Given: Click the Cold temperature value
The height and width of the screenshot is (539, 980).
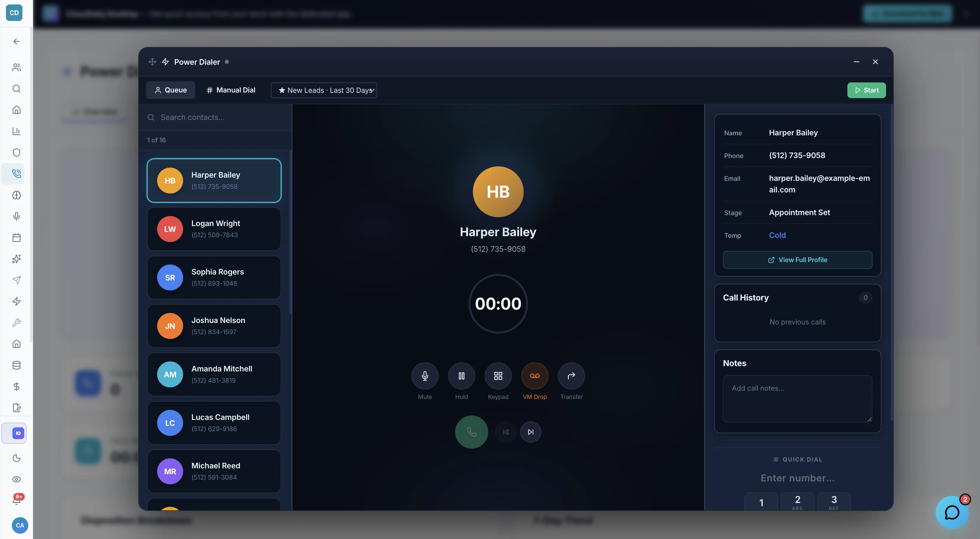Looking at the screenshot, I should pos(777,235).
